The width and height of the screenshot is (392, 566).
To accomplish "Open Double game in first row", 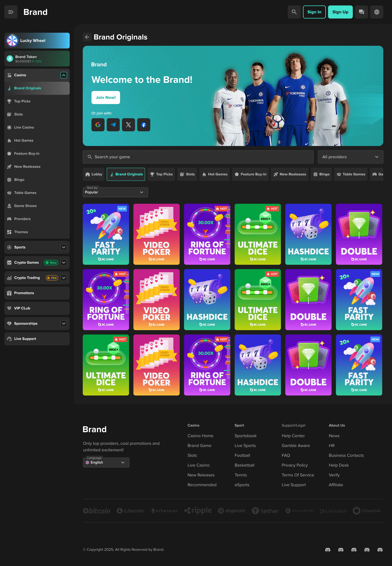I will (359, 234).
